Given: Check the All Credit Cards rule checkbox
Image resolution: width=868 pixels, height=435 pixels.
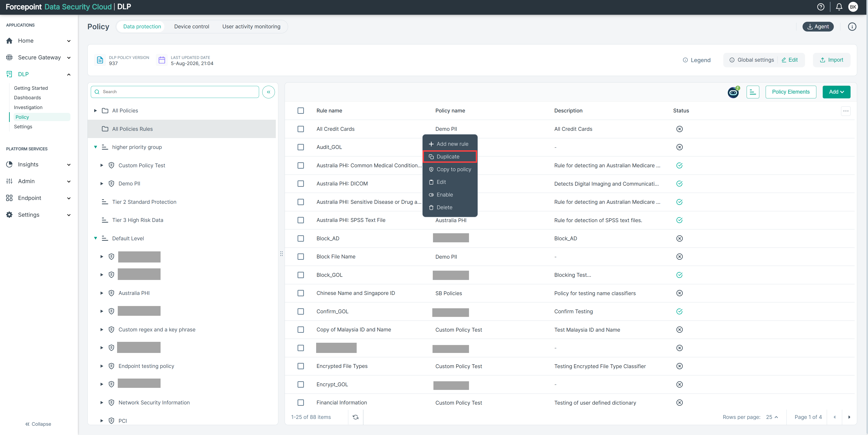Looking at the screenshot, I should pos(301,129).
